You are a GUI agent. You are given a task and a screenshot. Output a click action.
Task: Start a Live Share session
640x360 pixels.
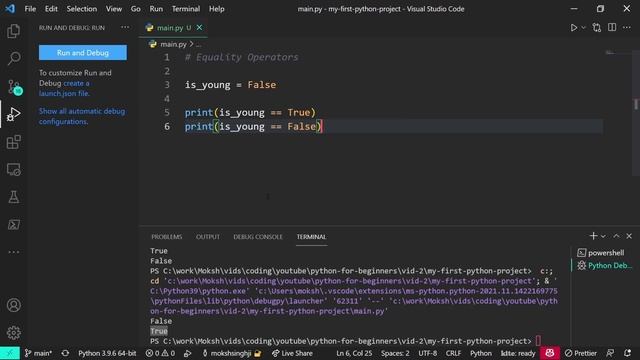point(292,353)
